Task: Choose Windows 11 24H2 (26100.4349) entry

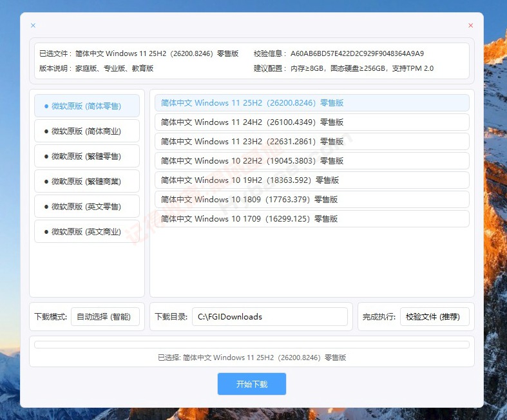Action: tap(312, 122)
